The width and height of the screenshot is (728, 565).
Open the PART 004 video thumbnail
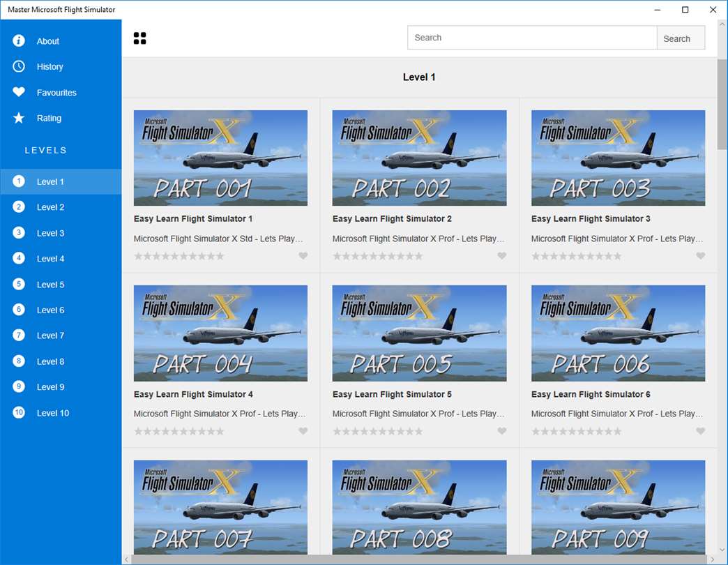[220, 333]
